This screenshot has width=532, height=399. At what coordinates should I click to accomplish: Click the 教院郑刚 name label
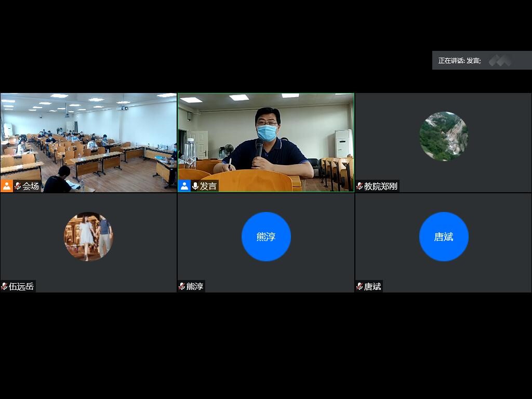[x=380, y=186]
